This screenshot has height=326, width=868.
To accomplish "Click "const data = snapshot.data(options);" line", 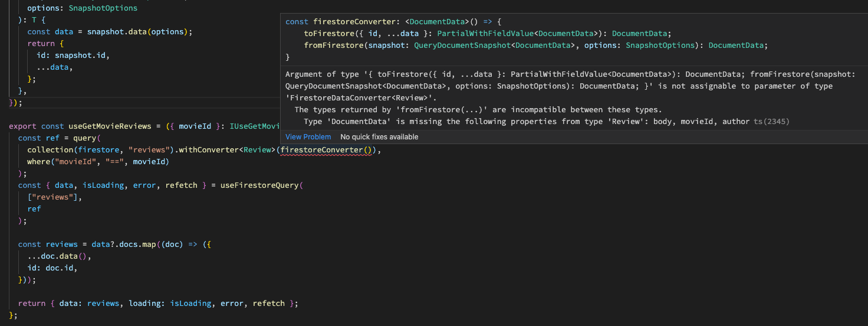I will pos(110,32).
